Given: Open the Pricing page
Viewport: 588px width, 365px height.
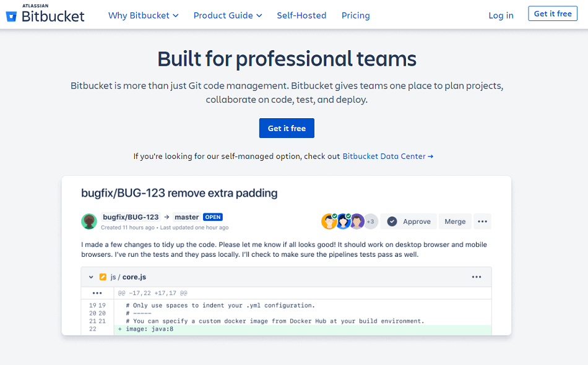Looking at the screenshot, I should tap(355, 15).
